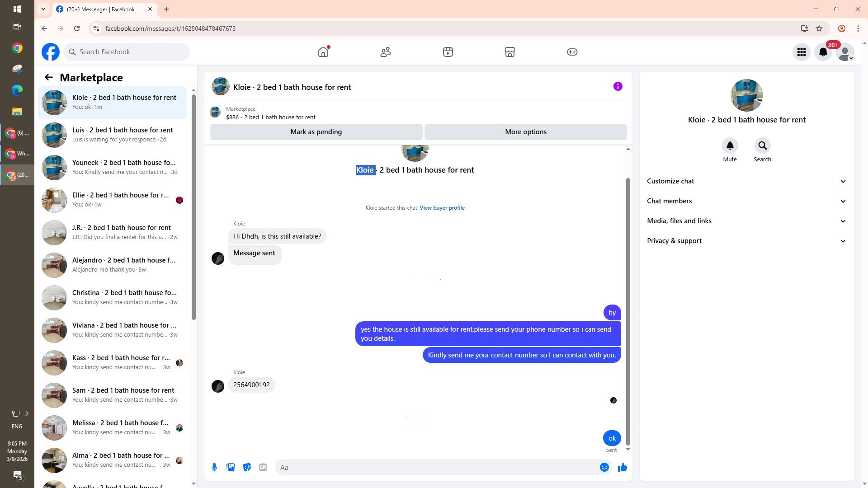
Task: Expand the Privacy & support section
Action: (x=746, y=241)
